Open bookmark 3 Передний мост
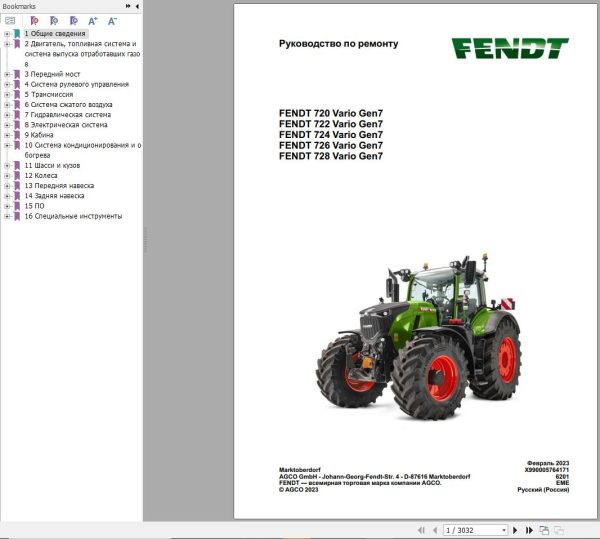The image size is (600, 539). pos(52,74)
